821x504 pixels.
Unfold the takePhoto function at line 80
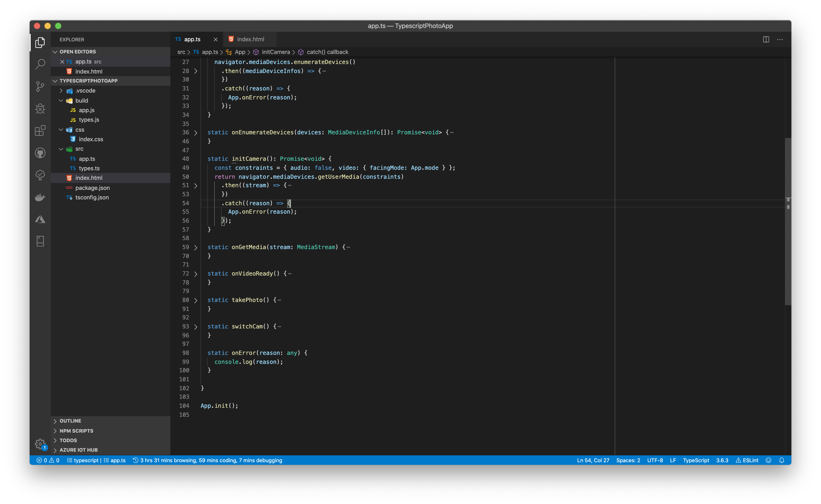point(196,300)
